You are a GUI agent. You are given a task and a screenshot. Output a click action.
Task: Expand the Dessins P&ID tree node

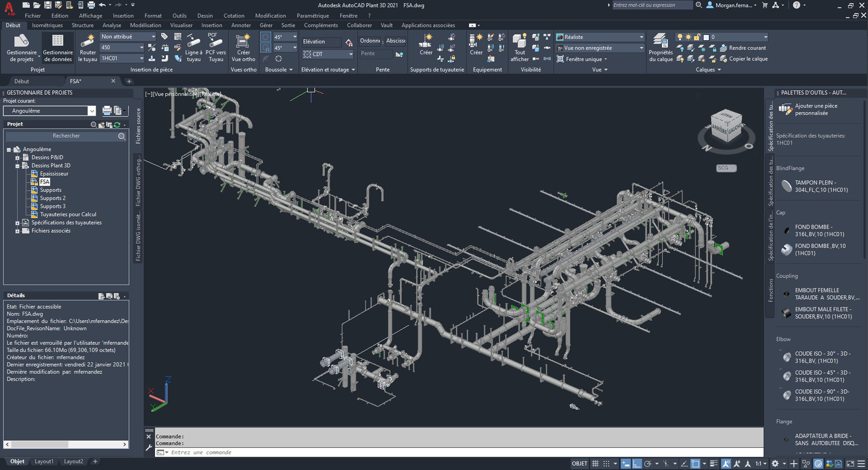tap(17, 158)
